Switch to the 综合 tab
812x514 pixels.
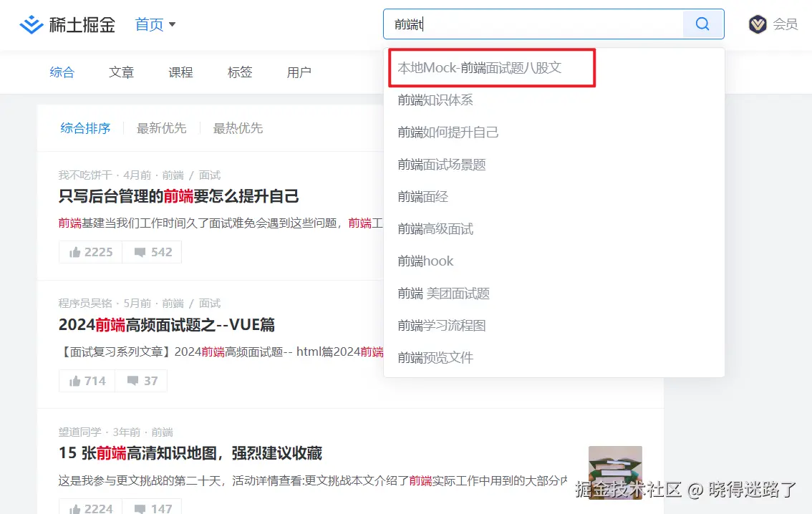point(62,72)
